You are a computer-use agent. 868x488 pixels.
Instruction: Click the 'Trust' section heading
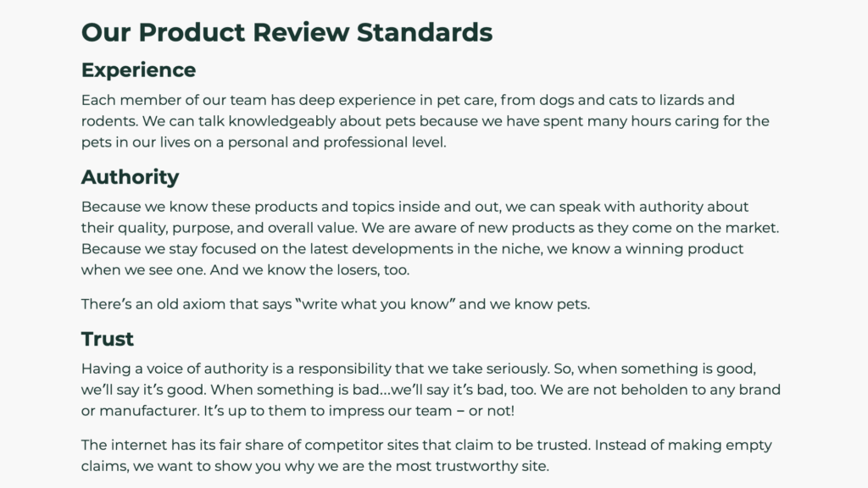[x=108, y=339]
